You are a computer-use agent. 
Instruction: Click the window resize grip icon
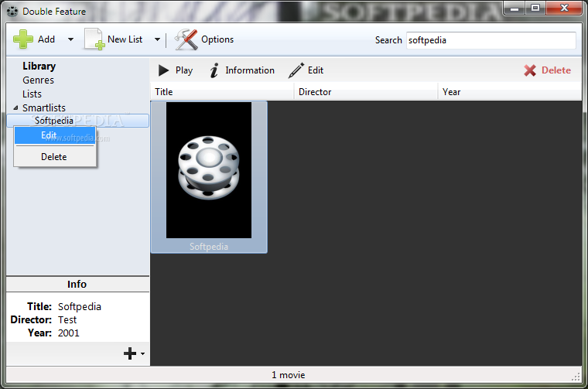coord(576,377)
